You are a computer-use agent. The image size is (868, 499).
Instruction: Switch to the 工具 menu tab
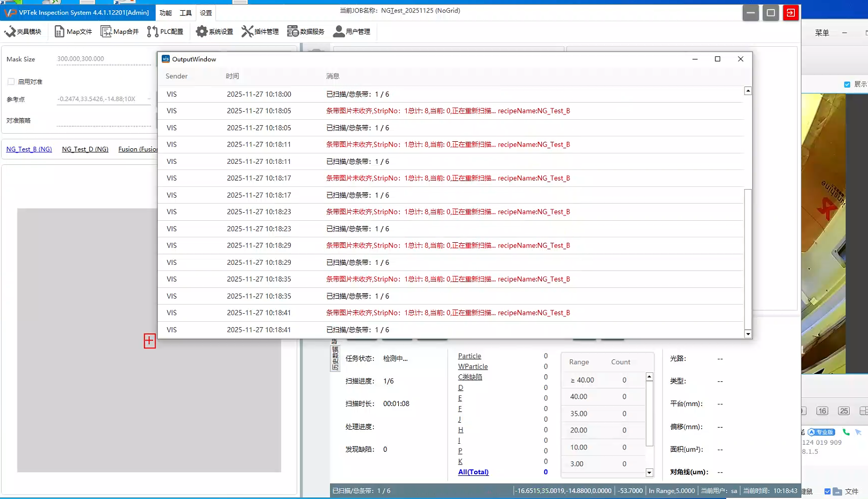click(x=185, y=13)
